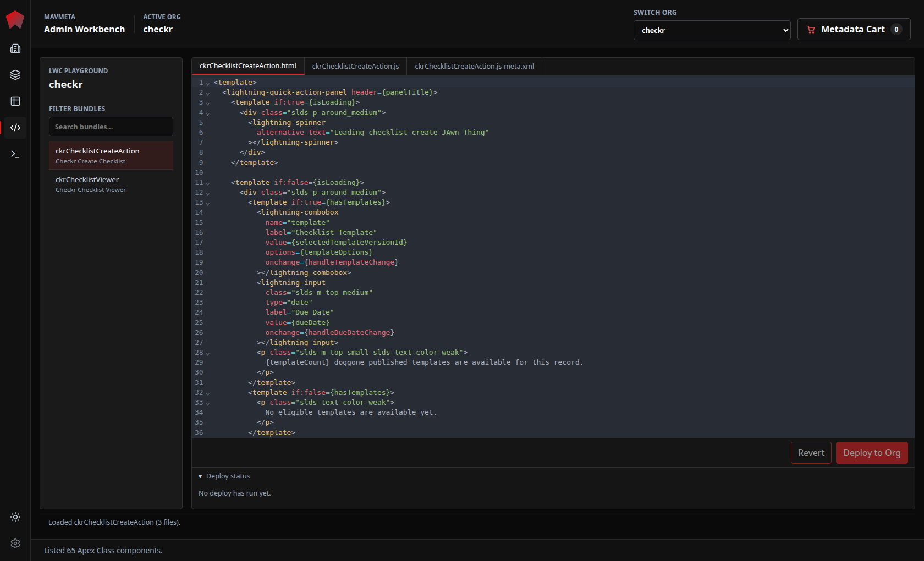Open the code brackets LWC playground icon

[x=15, y=128]
